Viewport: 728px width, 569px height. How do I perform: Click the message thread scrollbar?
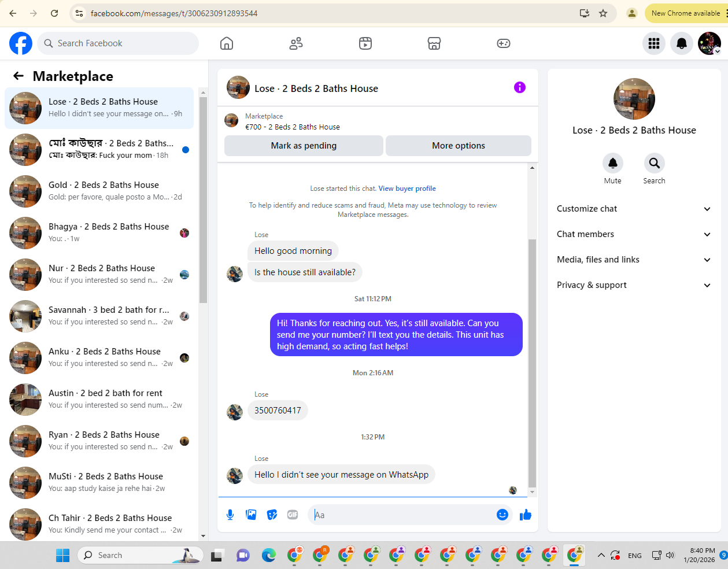click(x=533, y=363)
